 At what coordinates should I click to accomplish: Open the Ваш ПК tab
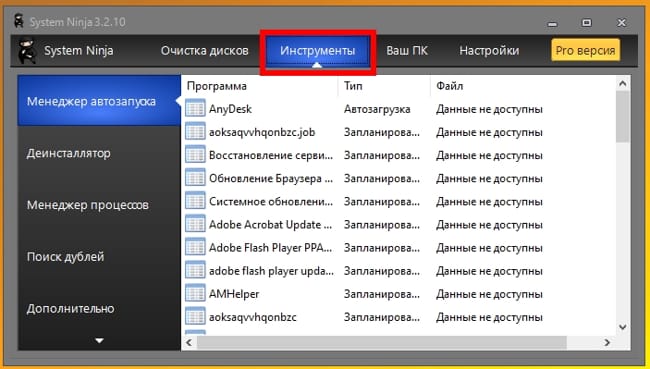click(x=407, y=51)
